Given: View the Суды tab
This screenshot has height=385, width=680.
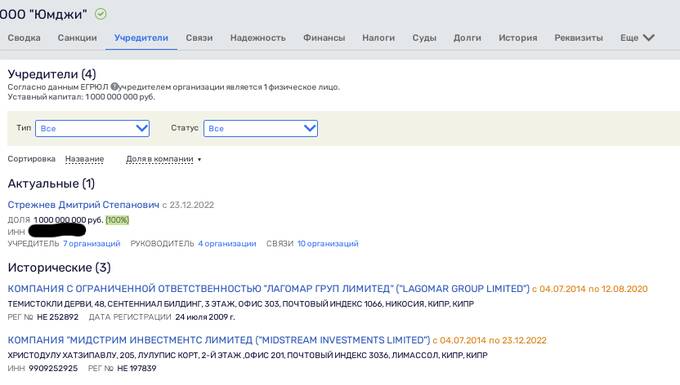Looking at the screenshot, I should 424,38.
